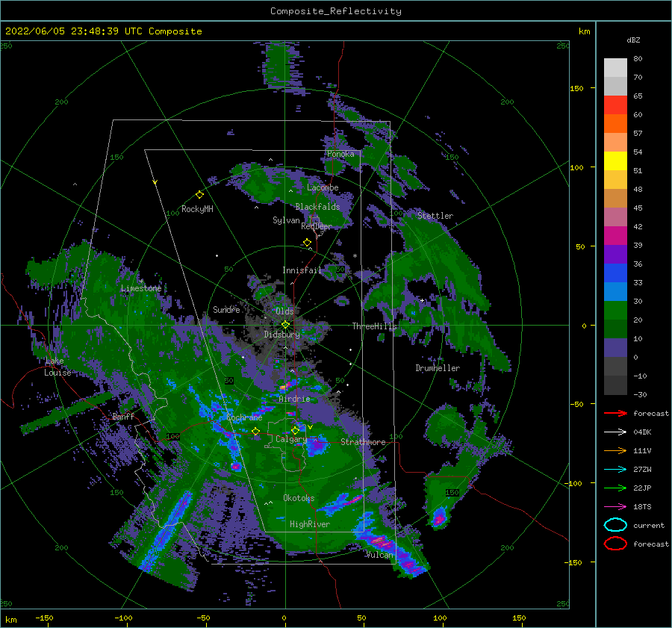672x628 pixels.
Task: Click the yellow diamond marker near RedDeer
Action: (x=308, y=243)
